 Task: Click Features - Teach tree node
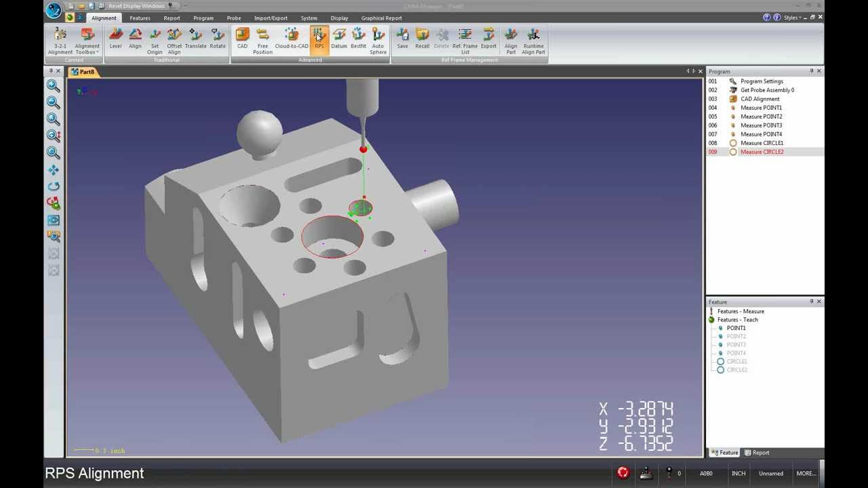tap(738, 320)
